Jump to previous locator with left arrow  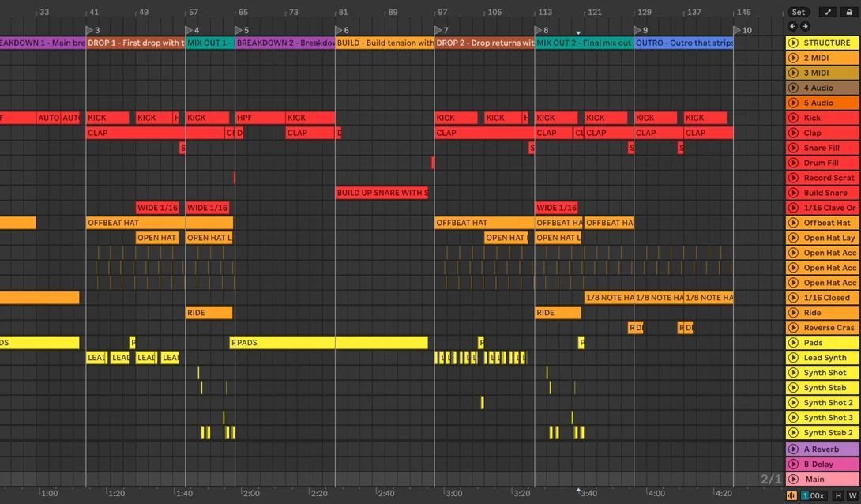[x=792, y=26]
